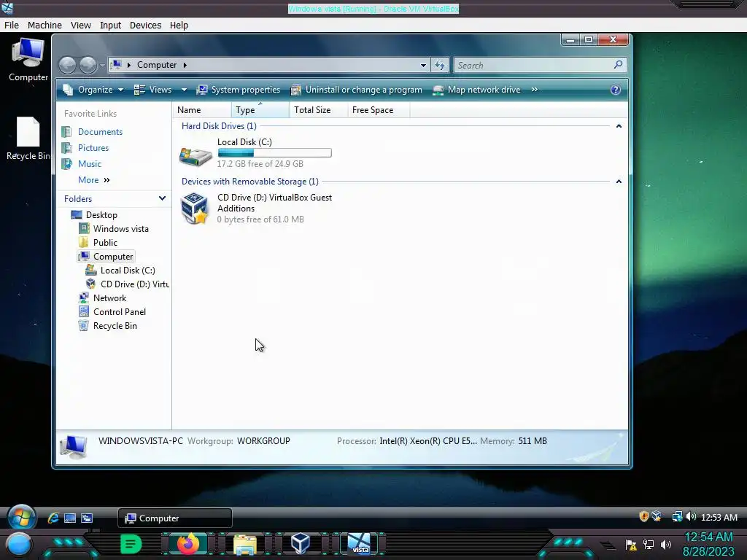The width and height of the screenshot is (747, 560).
Task: Click the green notes app host icon
Action: (x=131, y=544)
